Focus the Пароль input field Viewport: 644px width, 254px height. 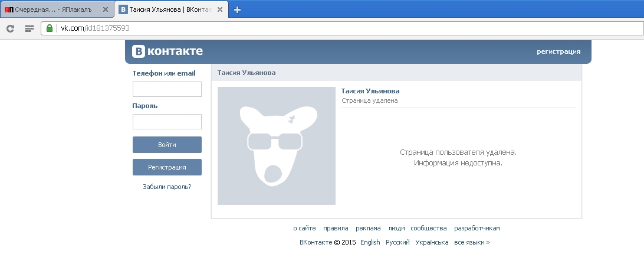click(167, 122)
